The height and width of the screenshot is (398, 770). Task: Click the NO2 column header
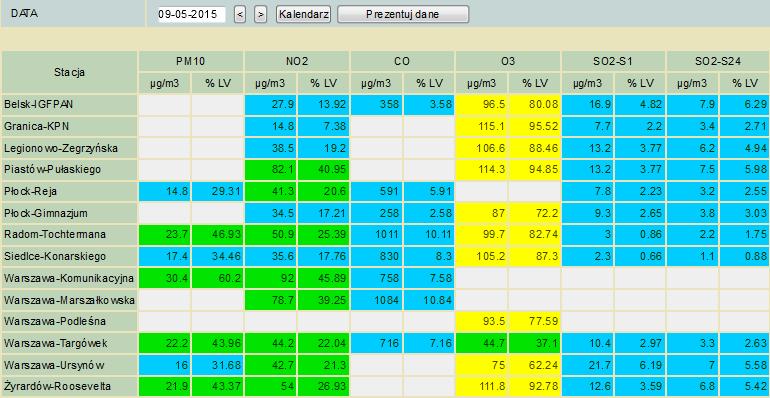pyautogui.click(x=297, y=61)
